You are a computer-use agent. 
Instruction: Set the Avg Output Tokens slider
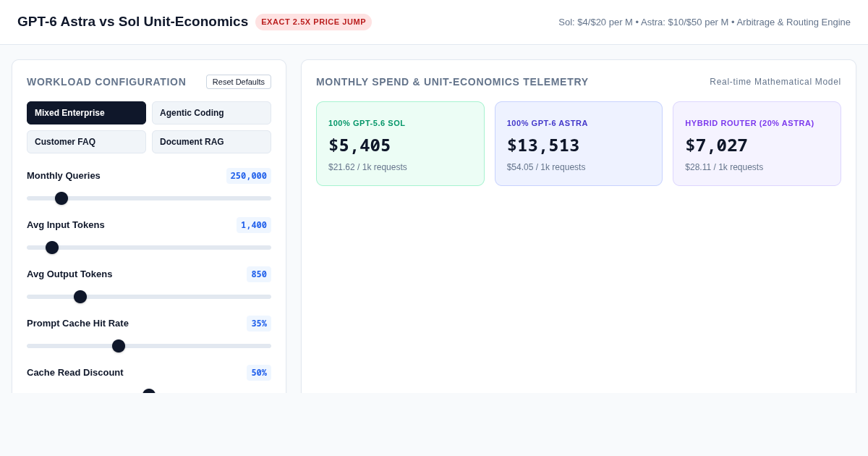click(x=149, y=297)
